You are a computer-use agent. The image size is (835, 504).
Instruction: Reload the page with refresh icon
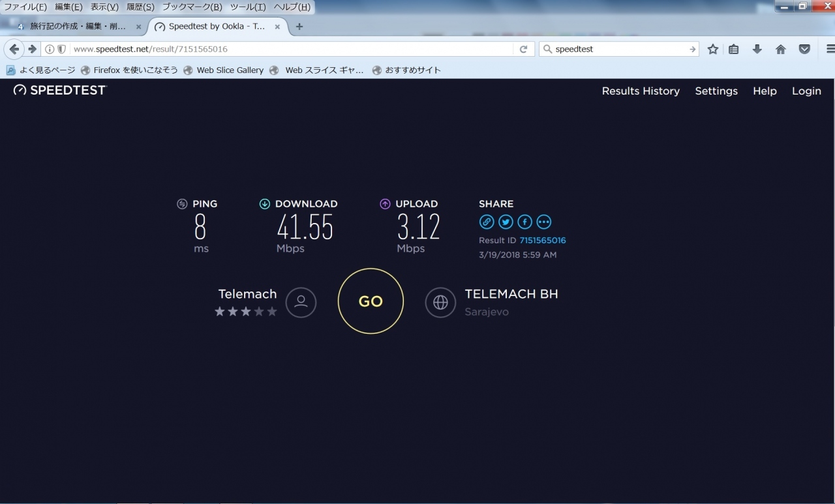coord(523,49)
